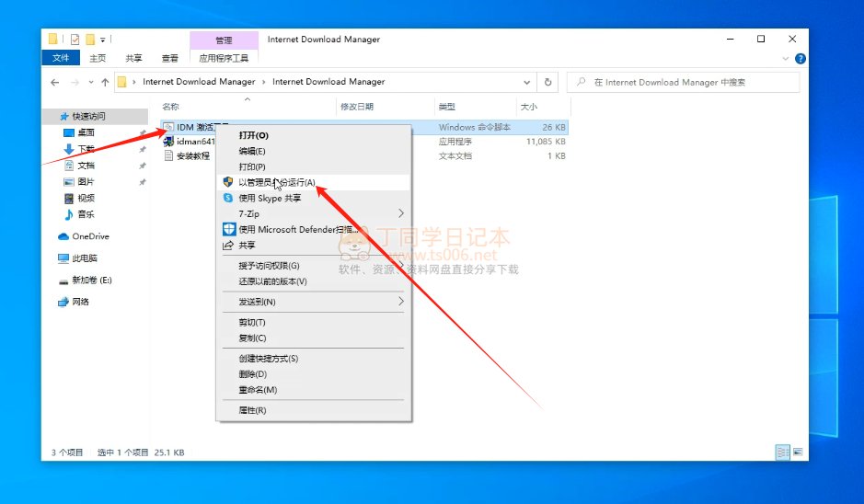Go up one folder level arrow
This screenshot has height=504, width=864.
click(105, 83)
